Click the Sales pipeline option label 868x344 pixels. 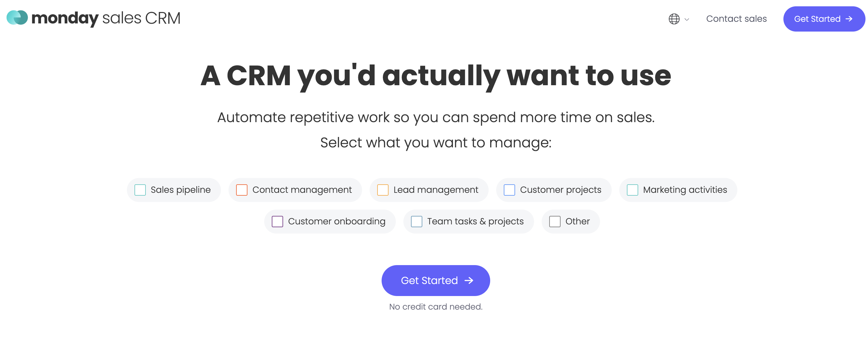pos(181,190)
